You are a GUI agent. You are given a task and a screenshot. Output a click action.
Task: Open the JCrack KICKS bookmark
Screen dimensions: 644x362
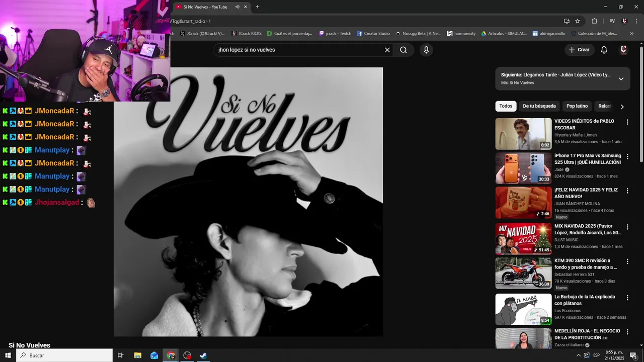click(247, 34)
